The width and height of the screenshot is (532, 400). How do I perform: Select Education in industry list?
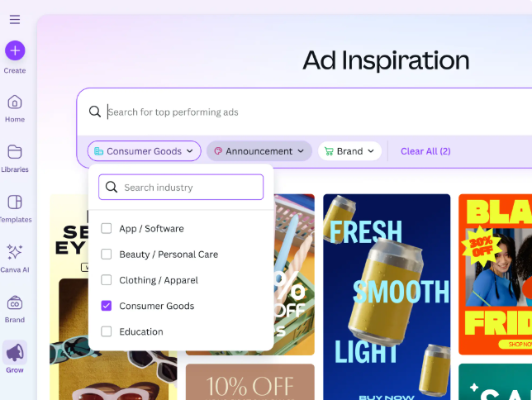click(x=140, y=331)
